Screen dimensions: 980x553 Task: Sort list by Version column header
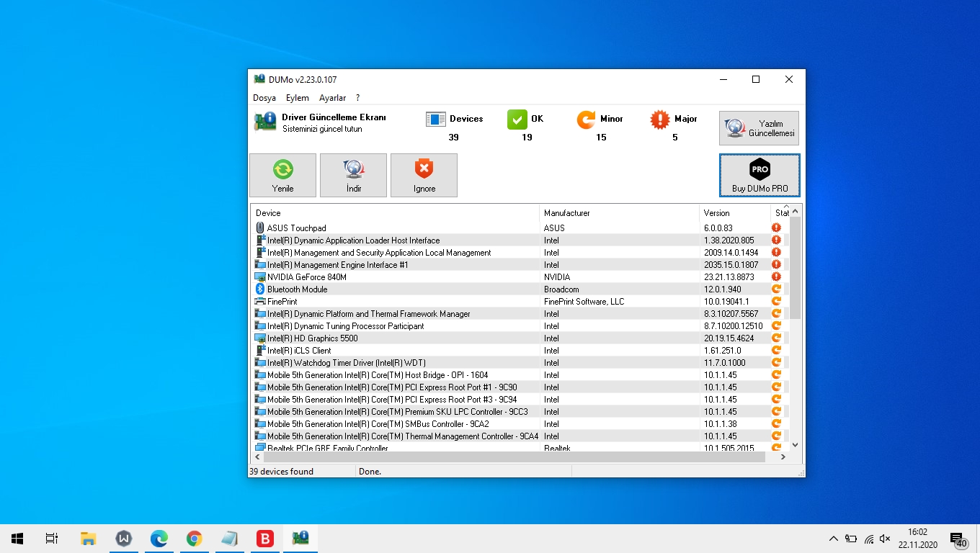point(734,213)
